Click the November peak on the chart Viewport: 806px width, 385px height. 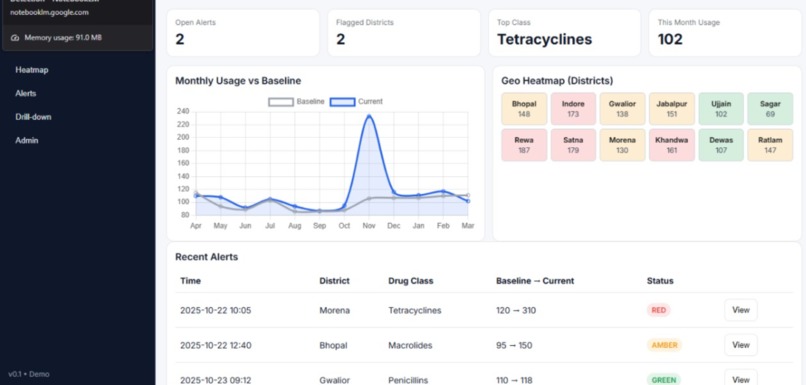[369, 116]
